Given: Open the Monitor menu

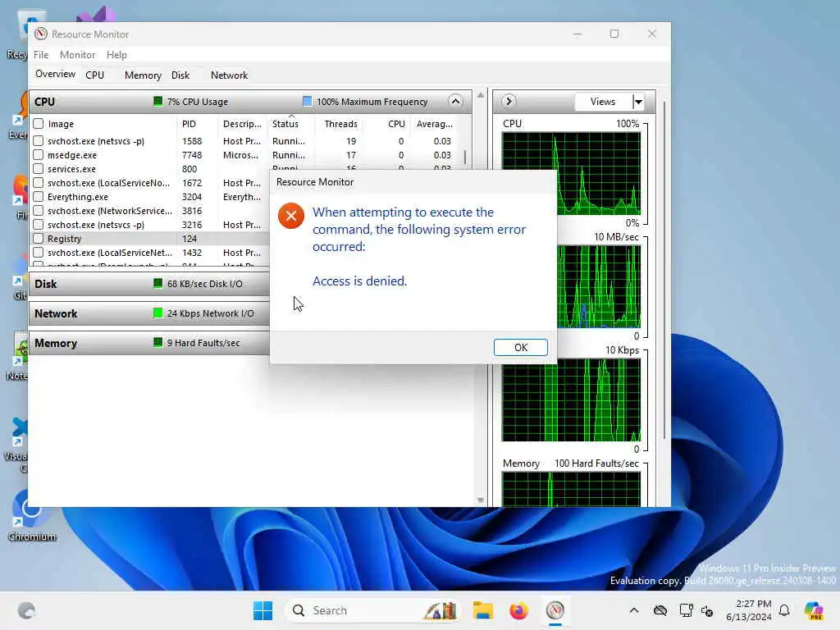Looking at the screenshot, I should [77, 55].
